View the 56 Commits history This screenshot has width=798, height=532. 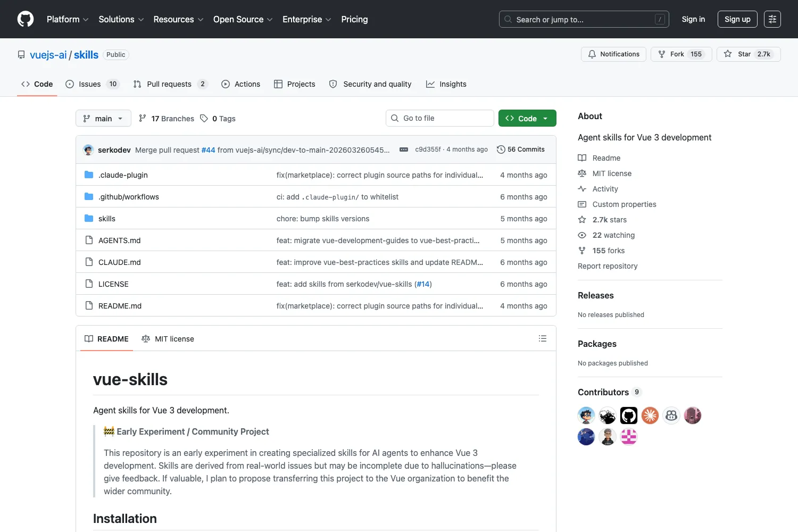coord(521,149)
